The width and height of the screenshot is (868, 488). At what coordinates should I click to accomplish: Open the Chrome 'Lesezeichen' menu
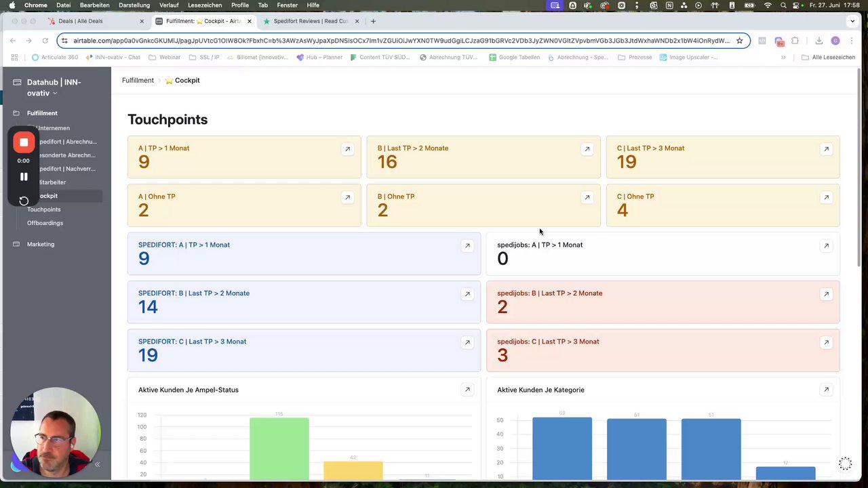pos(205,5)
